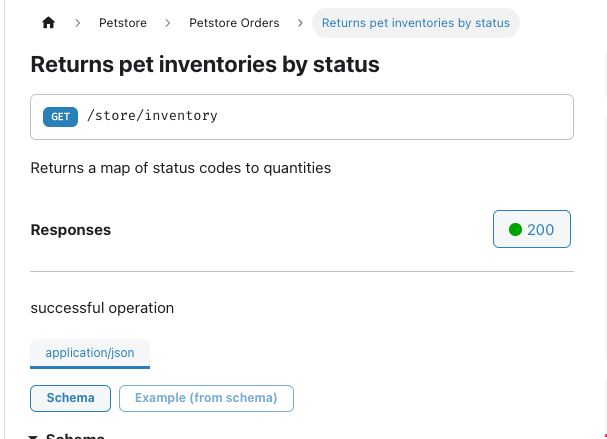The height and width of the screenshot is (439, 607).
Task: Click the home icon in breadcrumbs
Action: pos(48,23)
